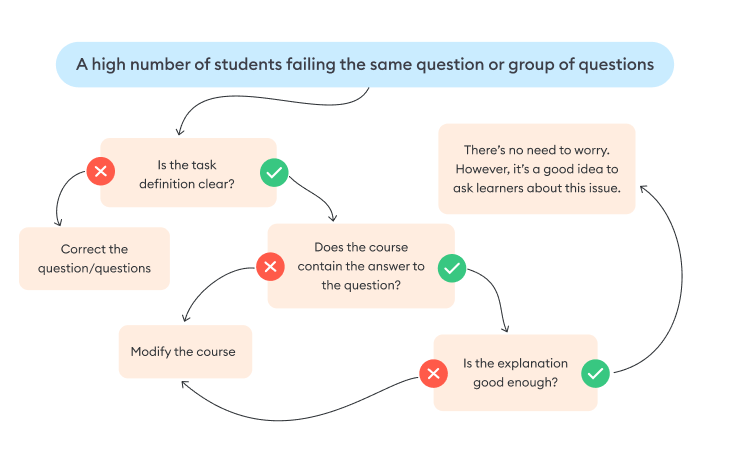Select the 'Is the explanation good enough?' box

tap(515, 373)
